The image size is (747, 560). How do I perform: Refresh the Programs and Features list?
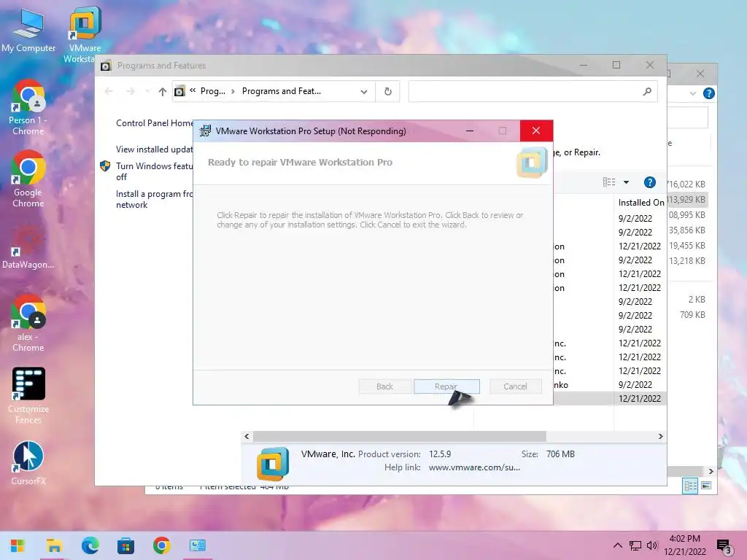pyautogui.click(x=388, y=91)
